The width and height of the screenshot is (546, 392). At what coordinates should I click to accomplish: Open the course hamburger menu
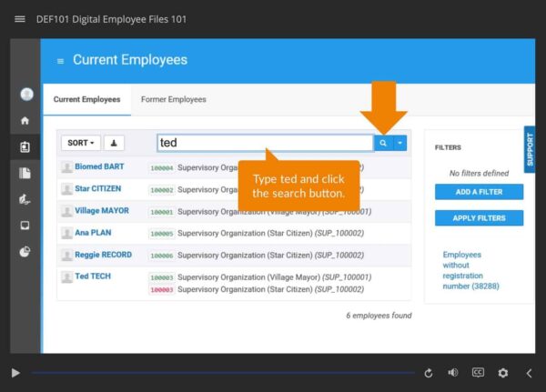(x=20, y=18)
